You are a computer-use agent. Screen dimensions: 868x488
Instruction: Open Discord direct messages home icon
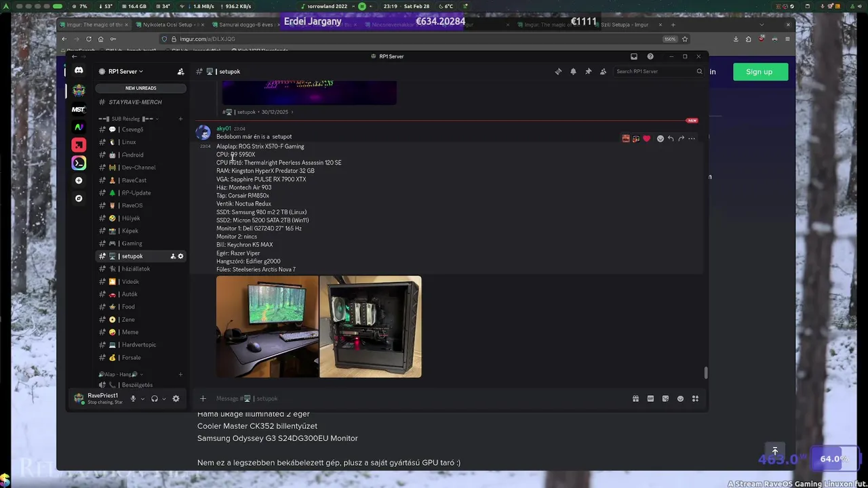click(x=79, y=70)
